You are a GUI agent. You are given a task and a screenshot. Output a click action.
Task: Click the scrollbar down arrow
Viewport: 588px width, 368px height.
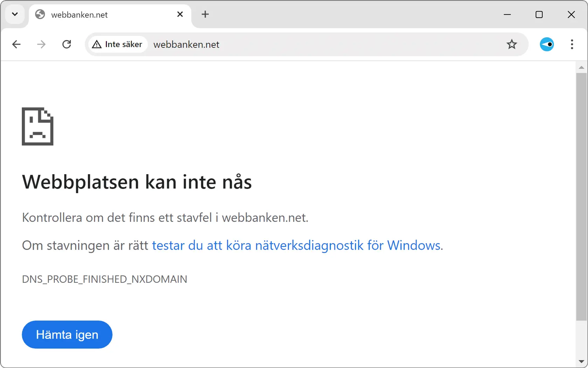pos(581,361)
